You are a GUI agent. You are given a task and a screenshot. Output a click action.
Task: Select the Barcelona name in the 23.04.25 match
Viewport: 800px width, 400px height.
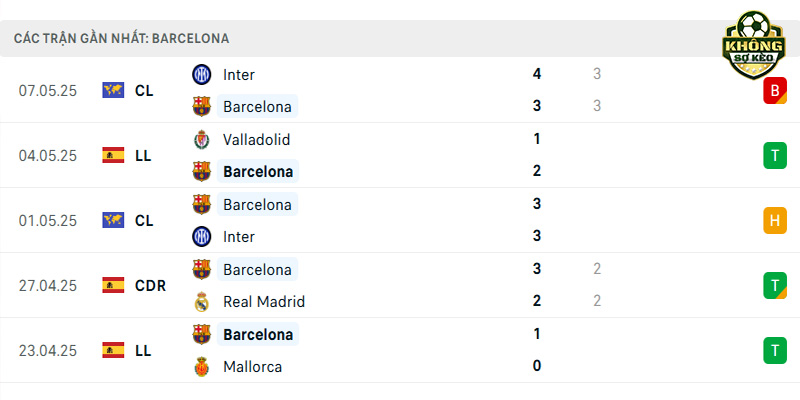(258, 334)
